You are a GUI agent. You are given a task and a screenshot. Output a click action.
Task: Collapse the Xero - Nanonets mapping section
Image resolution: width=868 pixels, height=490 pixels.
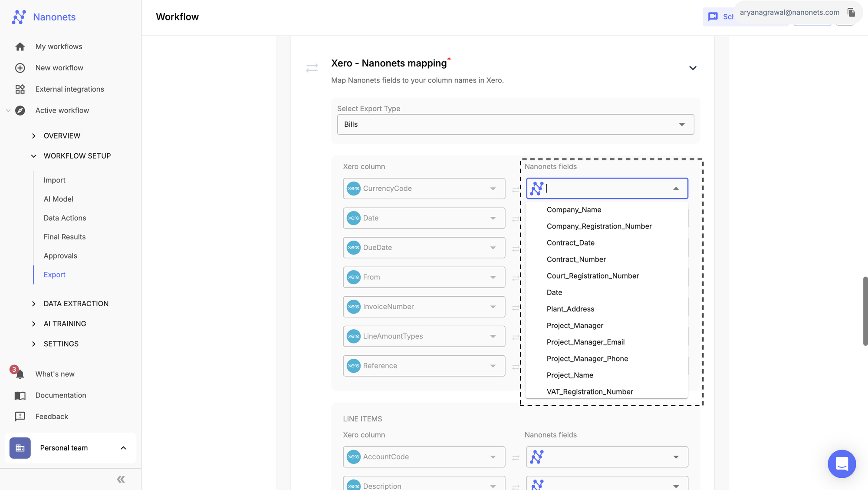tap(693, 68)
